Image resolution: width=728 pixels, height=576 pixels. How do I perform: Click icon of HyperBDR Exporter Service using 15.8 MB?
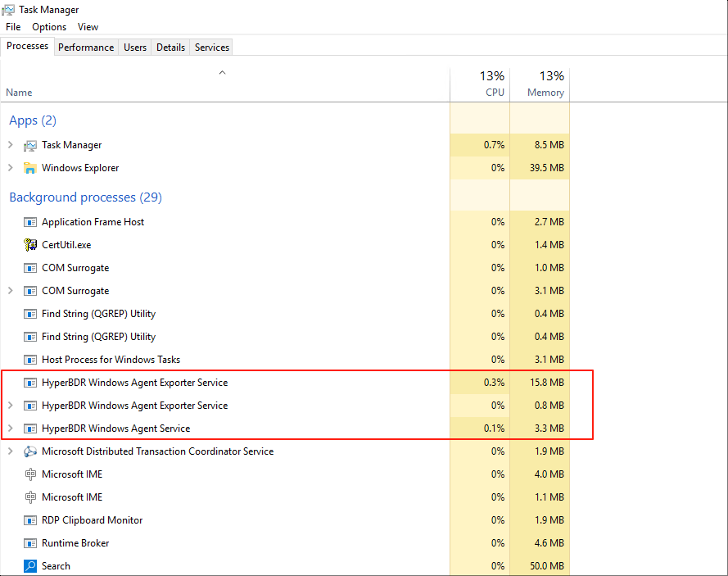[30, 383]
